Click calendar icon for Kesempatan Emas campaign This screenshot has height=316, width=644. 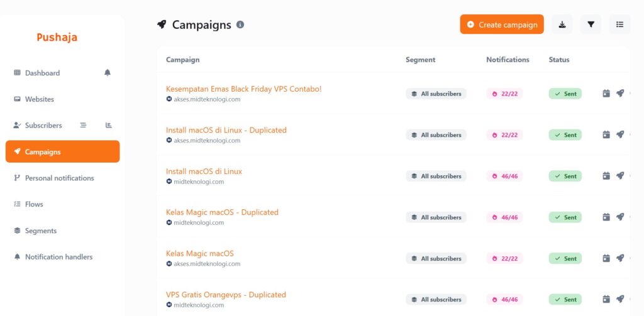tap(606, 94)
